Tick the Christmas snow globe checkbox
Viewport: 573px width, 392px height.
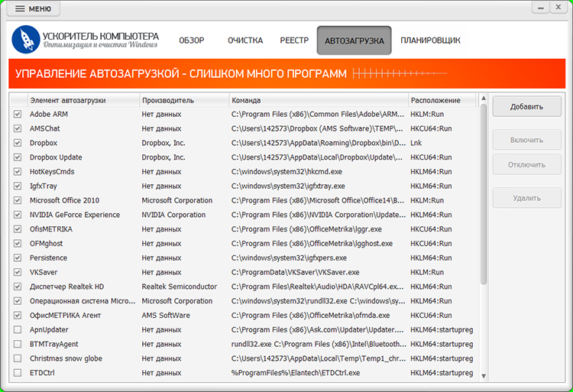point(18,358)
